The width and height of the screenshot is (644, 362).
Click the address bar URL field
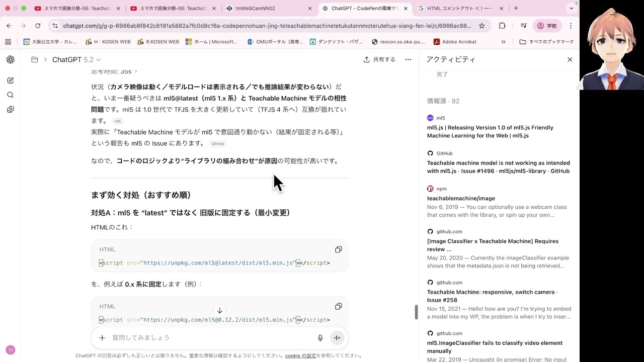click(267, 26)
